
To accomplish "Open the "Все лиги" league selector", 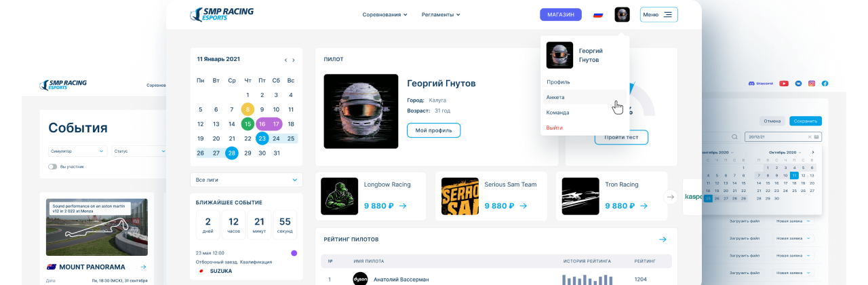I will tap(246, 180).
